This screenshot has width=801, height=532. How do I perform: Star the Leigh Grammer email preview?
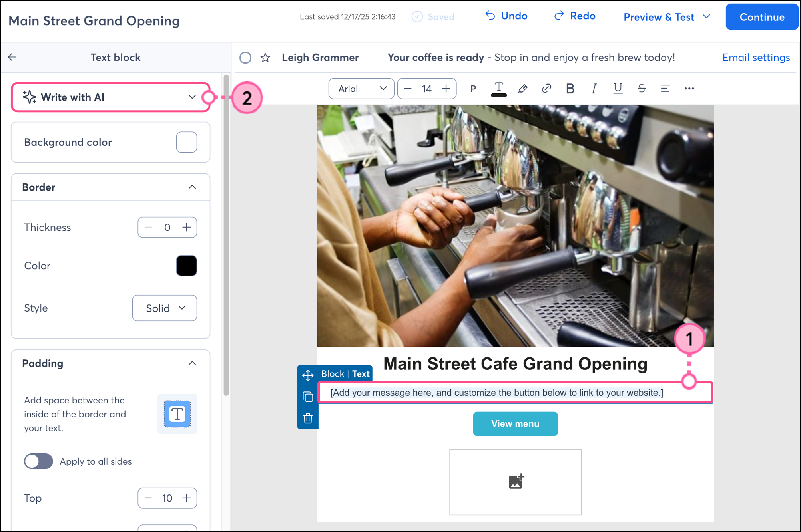pos(265,58)
